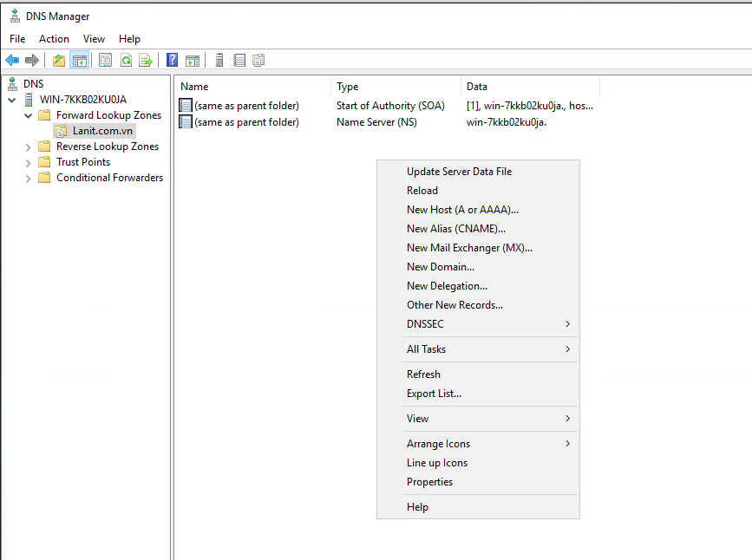Screen dimensions: 752x560
Task: Click the Conditional Forwarders folder icon
Action: point(44,178)
